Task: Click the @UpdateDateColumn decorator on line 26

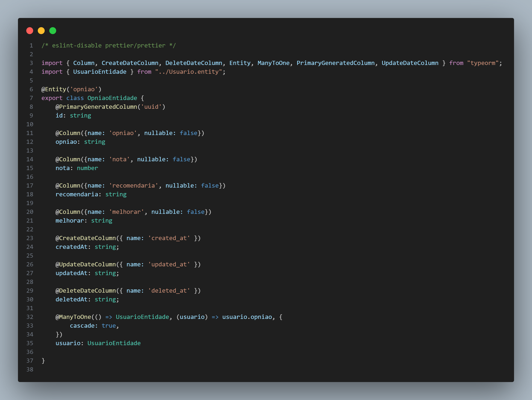Action: coord(86,264)
